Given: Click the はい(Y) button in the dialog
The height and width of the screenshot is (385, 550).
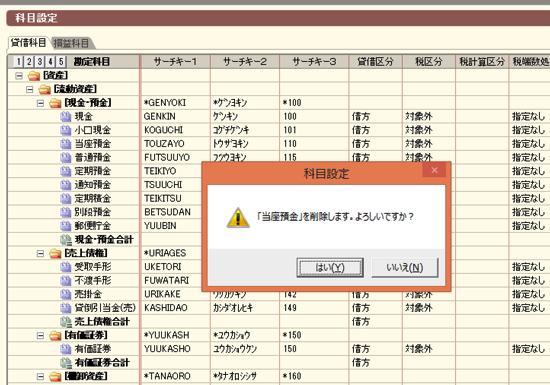Looking at the screenshot, I should 330,268.
